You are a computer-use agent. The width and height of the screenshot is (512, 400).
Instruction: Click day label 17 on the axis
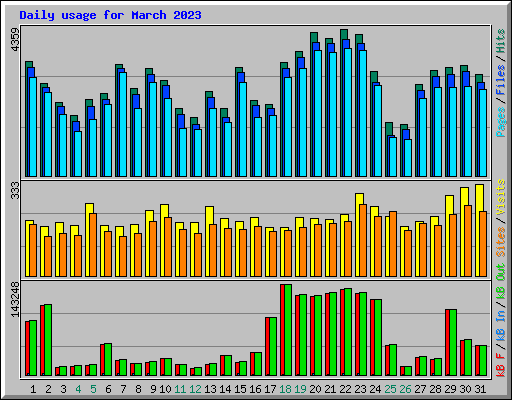270,389
